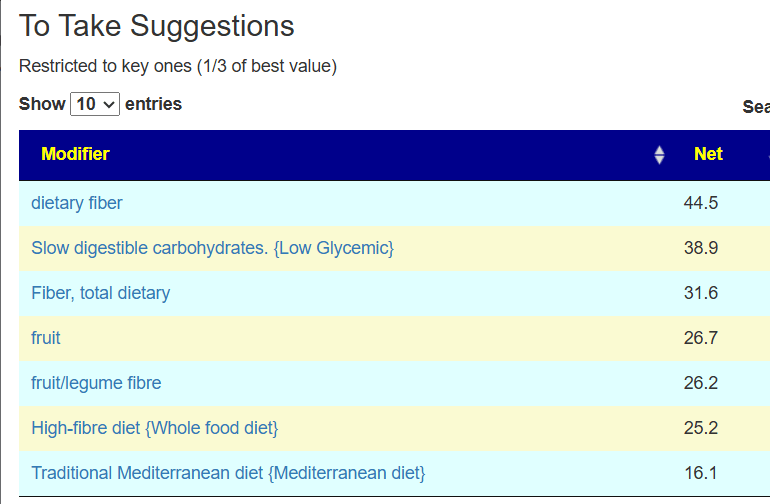
Task: Follow the Fiber, total dietary link
Action: pos(100,293)
